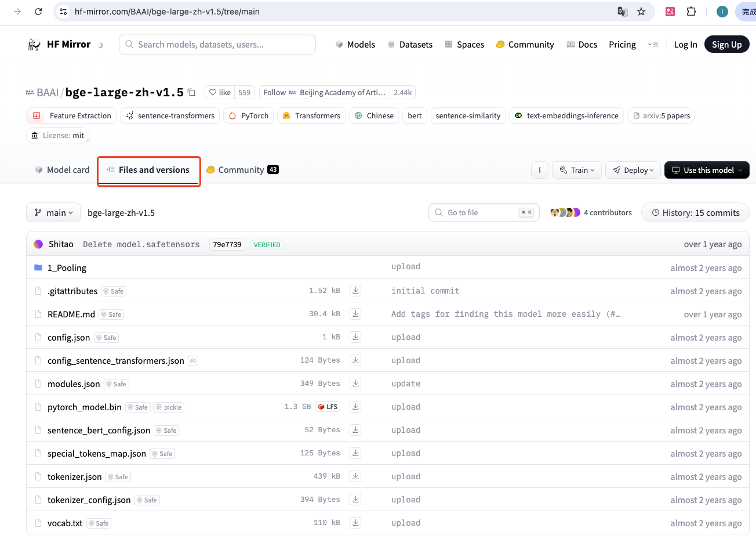Screen dimensions: 756x539
Task: Click the pickle badge on pytorch_model.bin
Action: [x=169, y=407]
